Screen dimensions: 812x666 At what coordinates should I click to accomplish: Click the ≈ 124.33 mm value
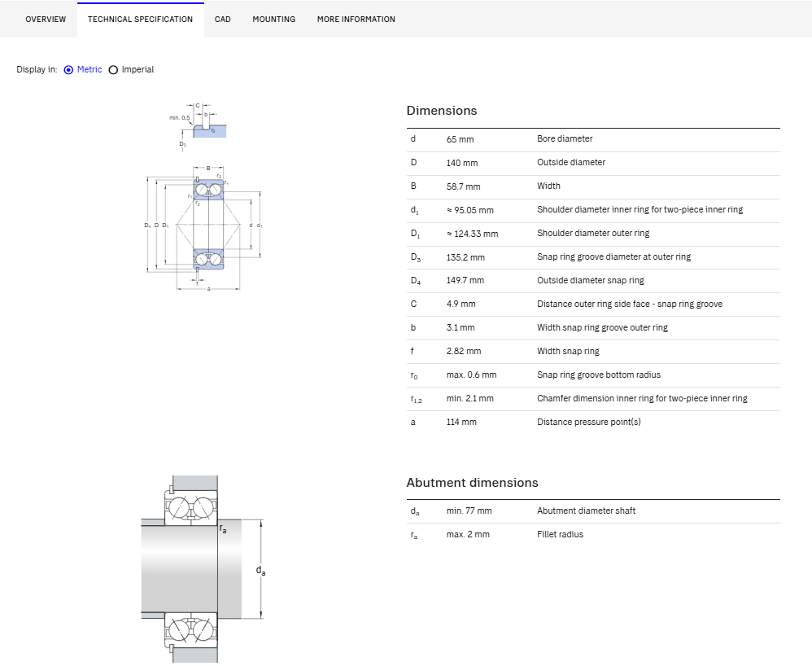[472, 234]
